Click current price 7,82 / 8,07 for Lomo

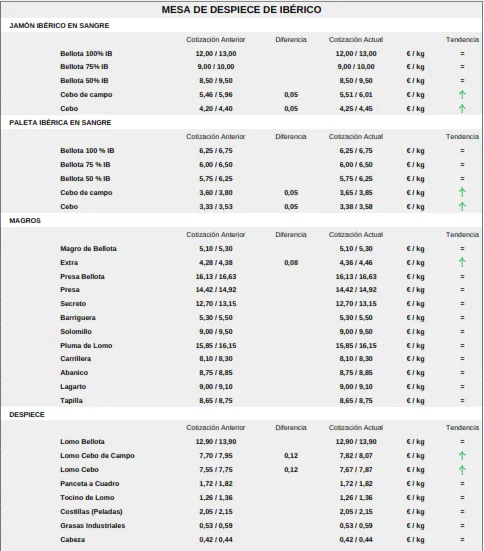click(356, 455)
